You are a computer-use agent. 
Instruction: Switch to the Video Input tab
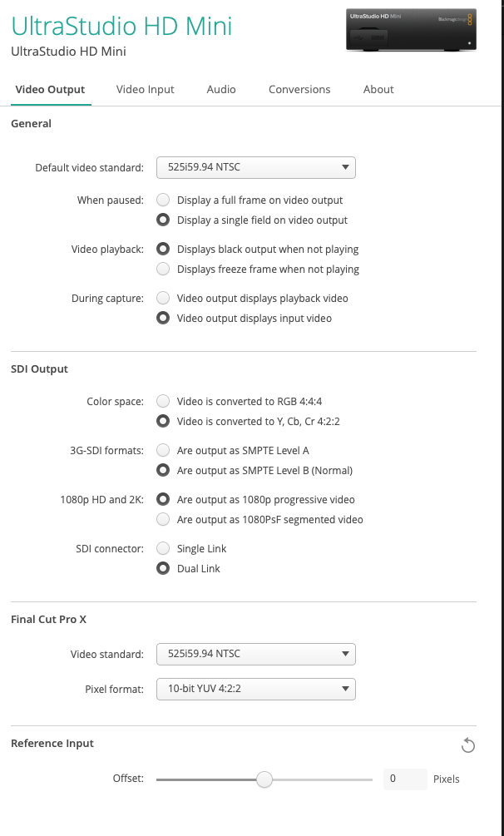[146, 89]
